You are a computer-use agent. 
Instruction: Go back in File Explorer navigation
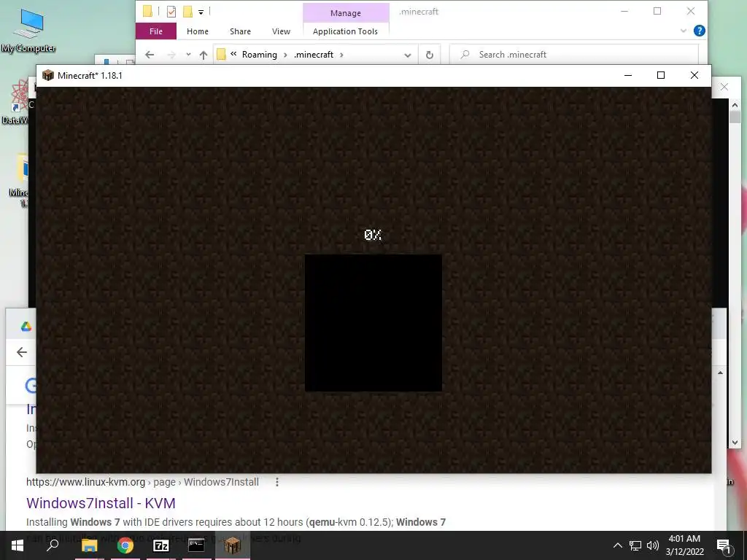click(150, 55)
